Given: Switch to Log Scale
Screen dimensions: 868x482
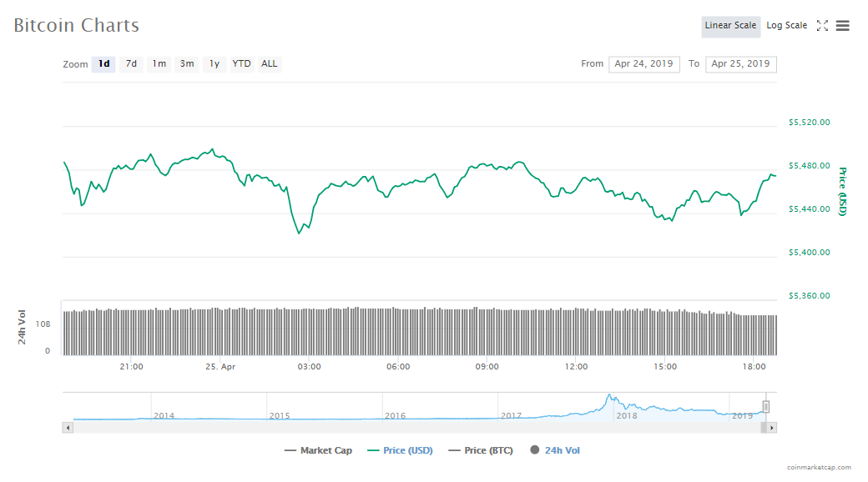Looking at the screenshot, I should (786, 26).
